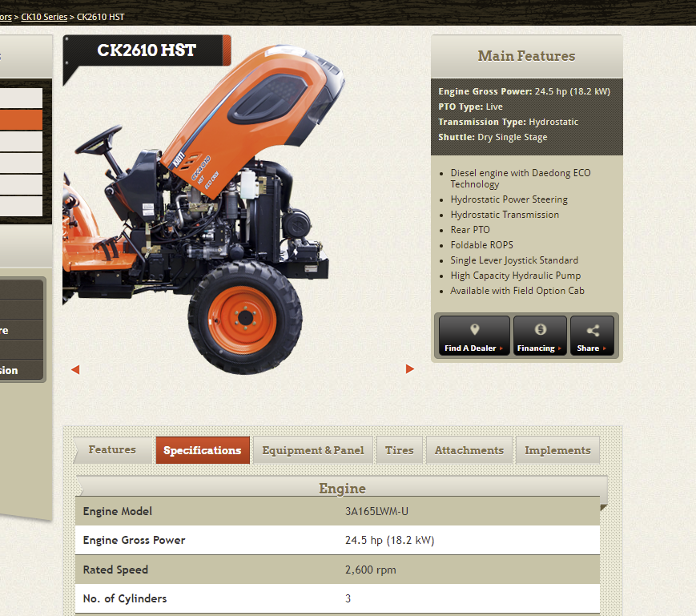Click the CK2610 HST title banner
This screenshot has height=616, width=696.
[x=147, y=51]
